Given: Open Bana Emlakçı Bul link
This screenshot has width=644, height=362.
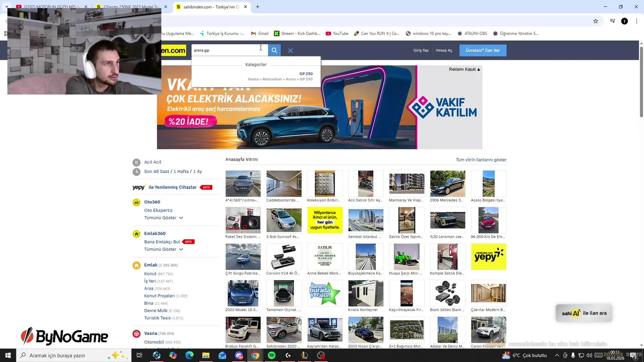Looking at the screenshot, I should coord(162,242).
